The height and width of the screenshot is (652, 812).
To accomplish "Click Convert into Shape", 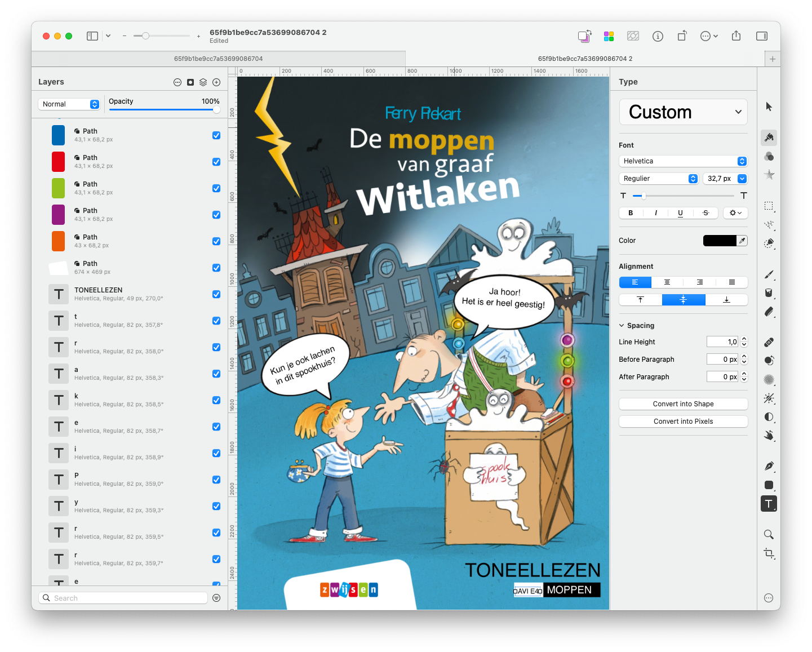I will click(x=683, y=404).
